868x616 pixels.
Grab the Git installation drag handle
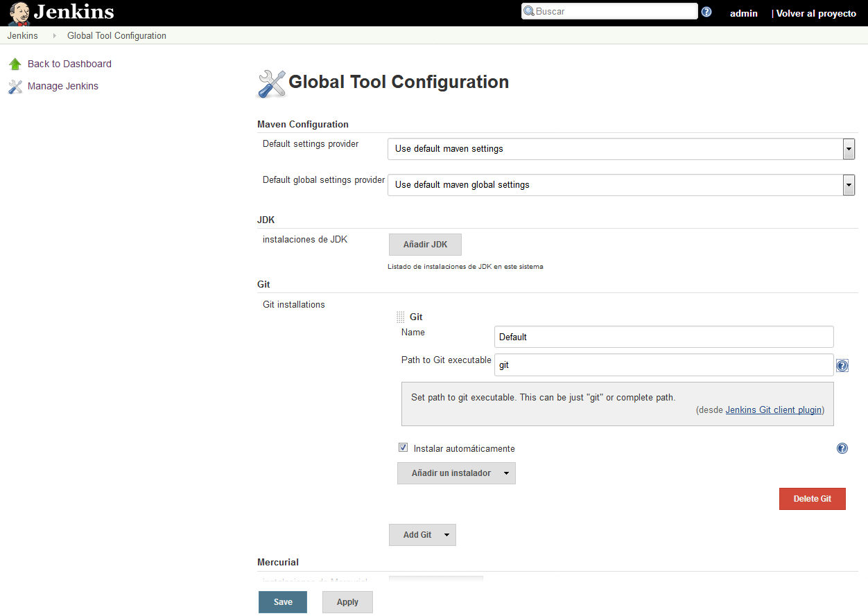tap(401, 317)
